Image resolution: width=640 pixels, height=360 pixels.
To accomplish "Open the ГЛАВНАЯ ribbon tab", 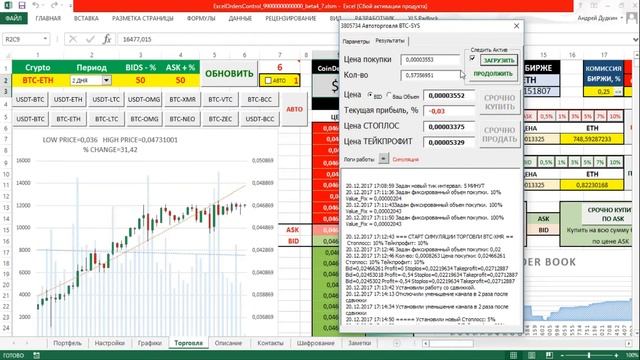I will pos(48,18).
